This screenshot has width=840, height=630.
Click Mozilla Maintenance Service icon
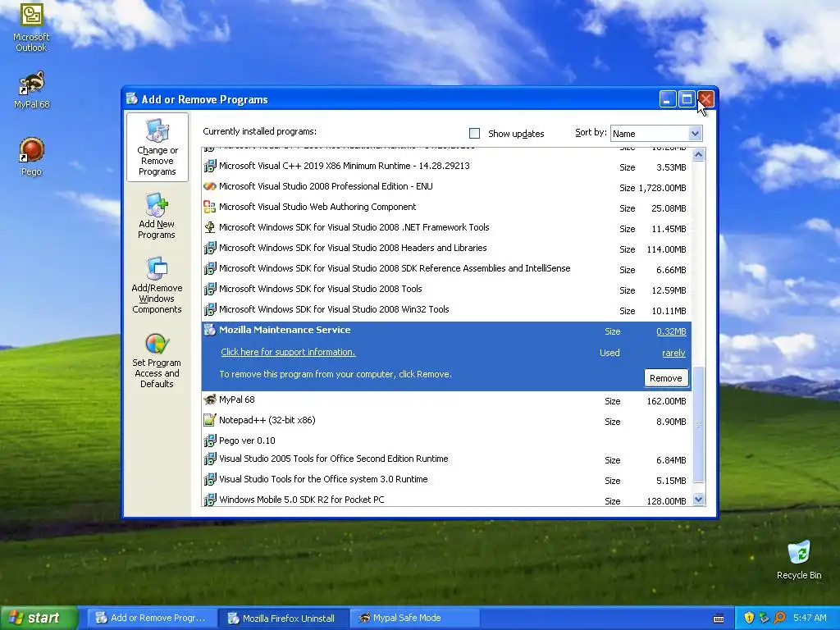tap(210, 330)
